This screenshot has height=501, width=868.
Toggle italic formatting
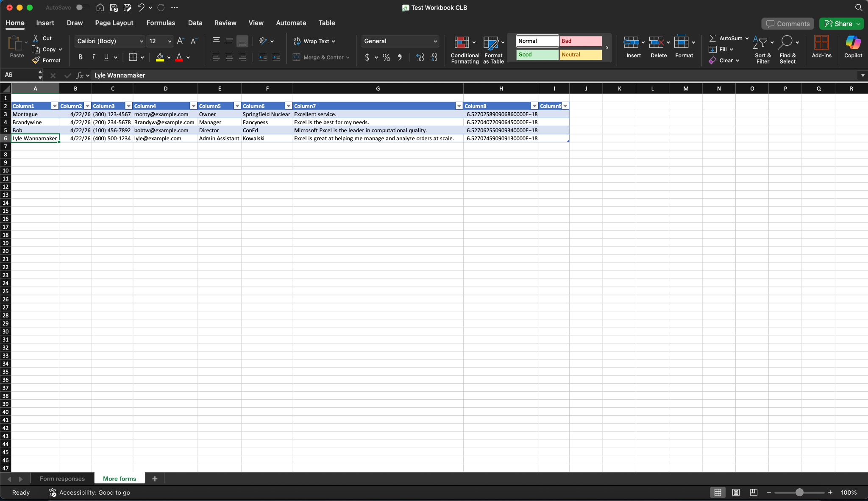click(93, 57)
